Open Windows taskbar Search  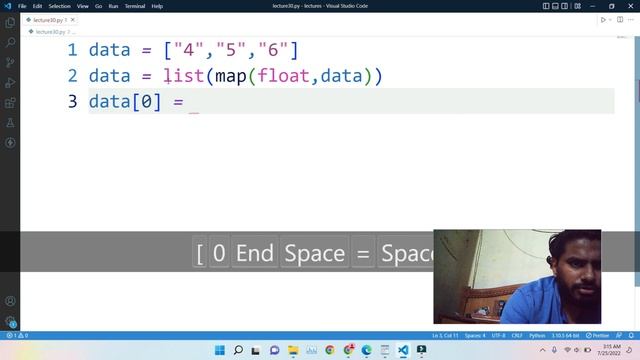(x=238, y=350)
